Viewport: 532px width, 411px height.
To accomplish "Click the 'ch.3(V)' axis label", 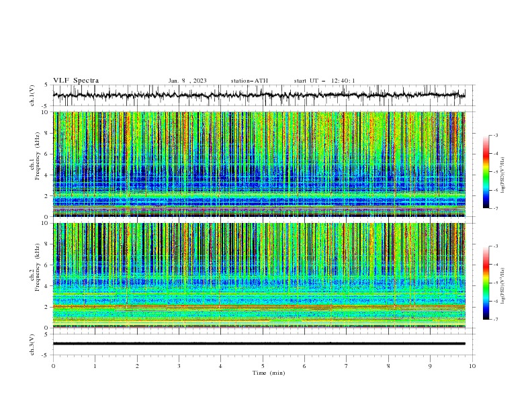I will click(x=32, y=345).
